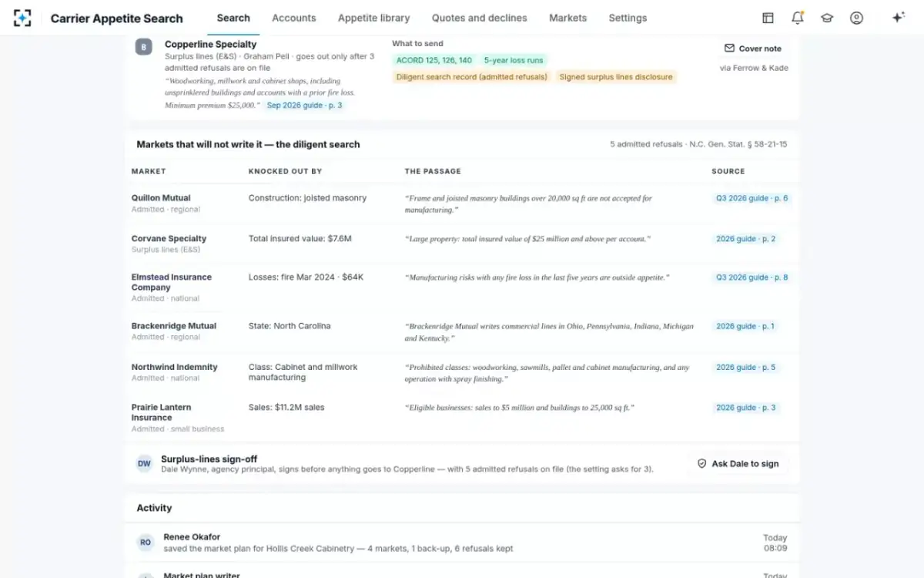Click the Market column header
This screenshot has height=578, width=924.
pos(149,171)
